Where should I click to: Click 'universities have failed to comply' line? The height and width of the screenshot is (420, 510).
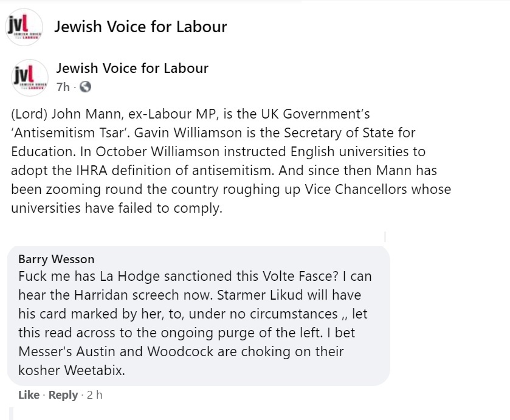coord(117,208)
